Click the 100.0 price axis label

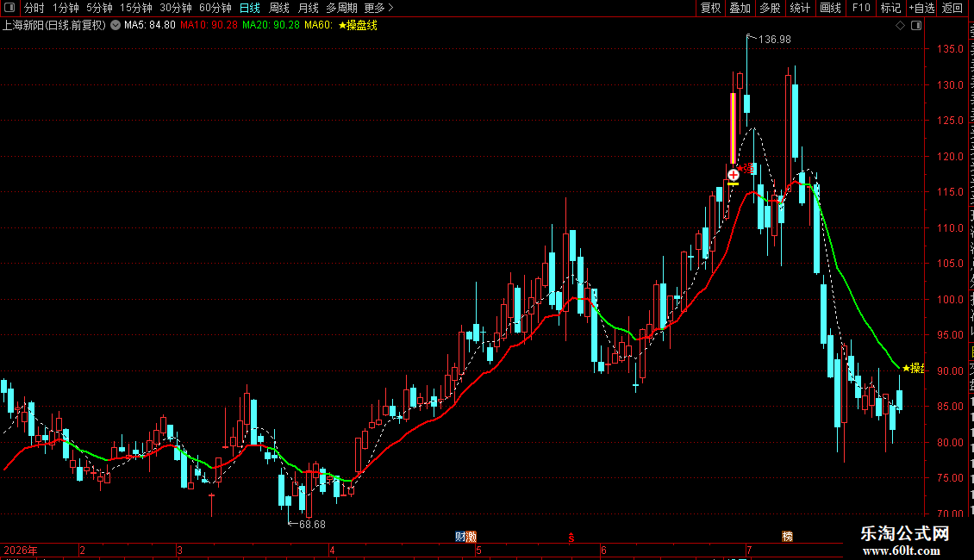[x=950, y=299]
